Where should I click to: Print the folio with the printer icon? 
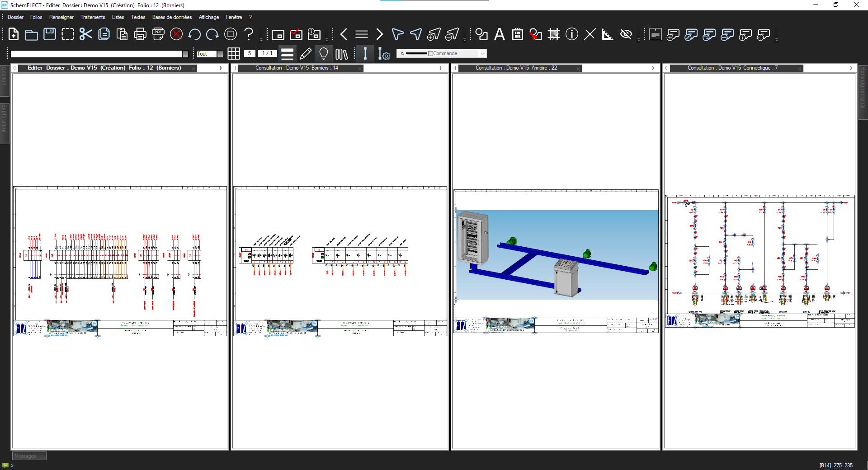coord(140,34)
